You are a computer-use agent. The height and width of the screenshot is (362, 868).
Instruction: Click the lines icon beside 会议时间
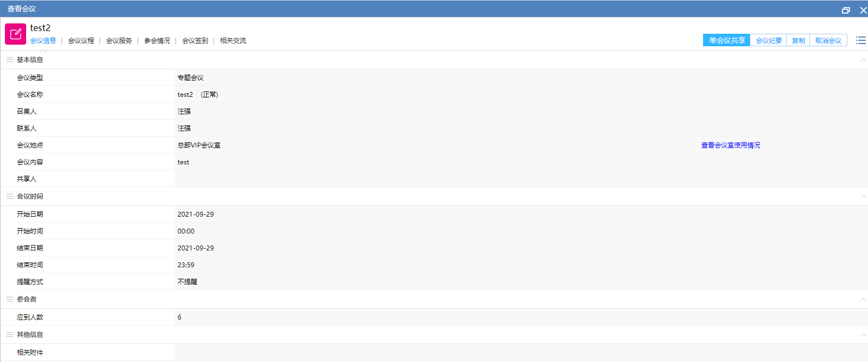click(x=10, y=197)
